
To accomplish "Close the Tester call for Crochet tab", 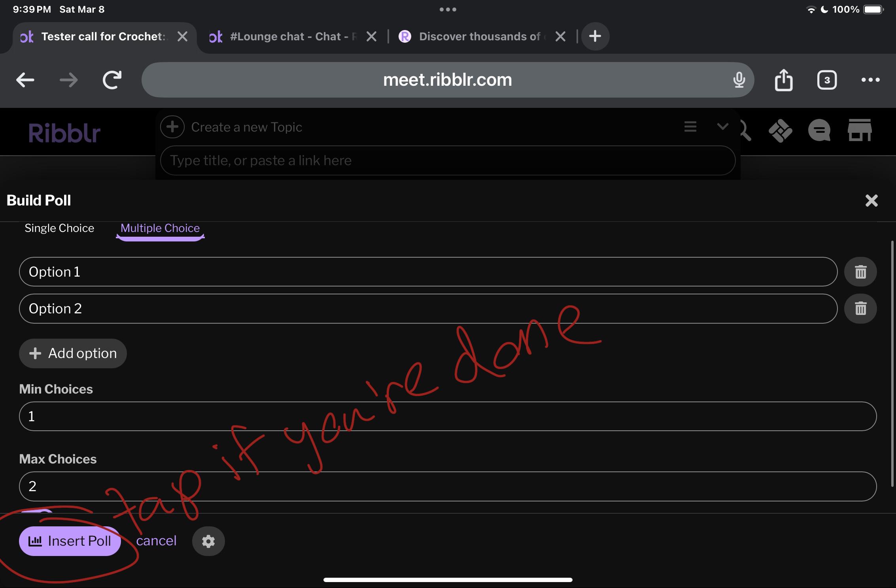I will tap(182, 36).
